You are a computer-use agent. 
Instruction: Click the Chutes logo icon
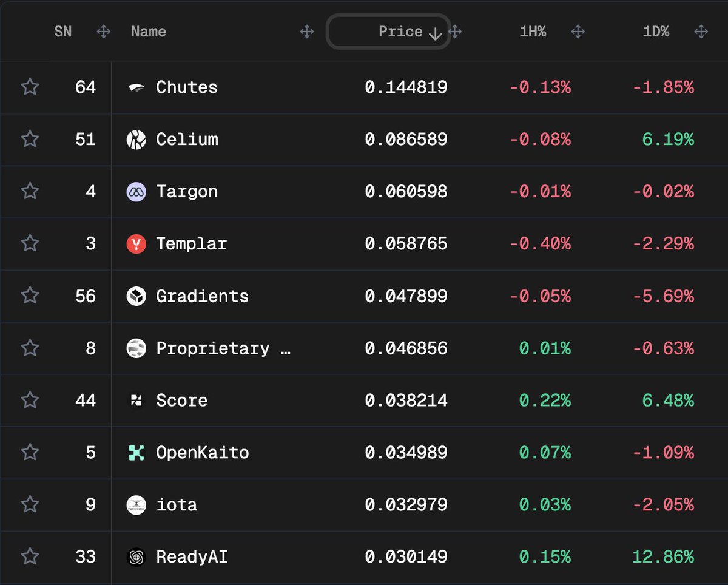tap(136, 87)
